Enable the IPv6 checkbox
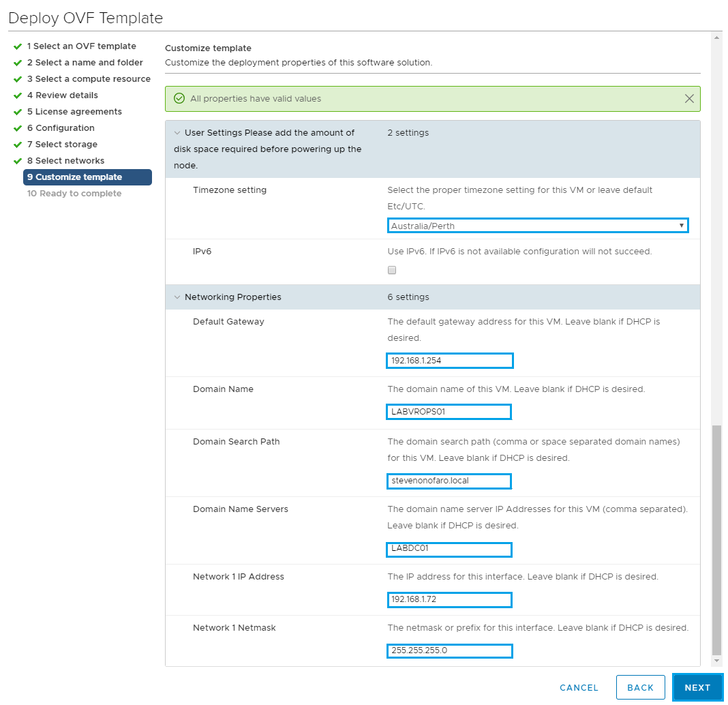The height and width of the screenshot is (705, 728). point(392,270)
